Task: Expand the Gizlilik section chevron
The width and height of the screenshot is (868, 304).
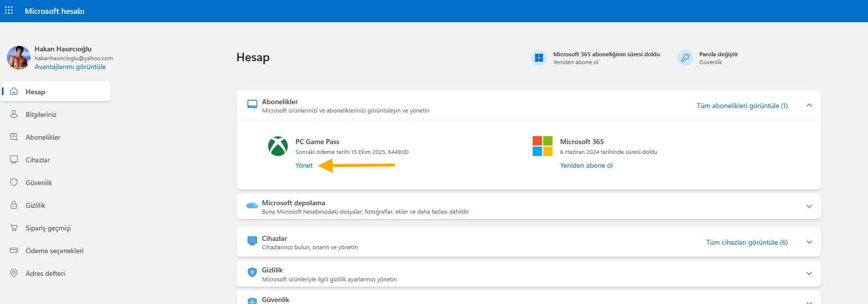Action: tap(809, 273)
